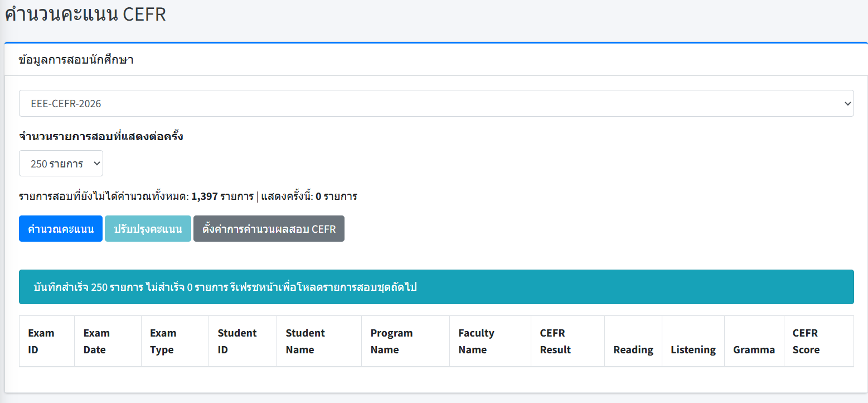
Task: Open ตั้งค่าการคำนวนผลสอบ CEFR settings
Action: coord(269,229)
